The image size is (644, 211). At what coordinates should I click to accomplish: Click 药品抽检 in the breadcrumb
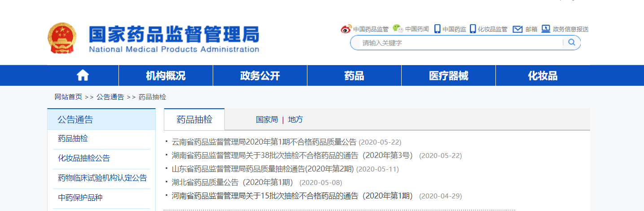tap(152, 97)
